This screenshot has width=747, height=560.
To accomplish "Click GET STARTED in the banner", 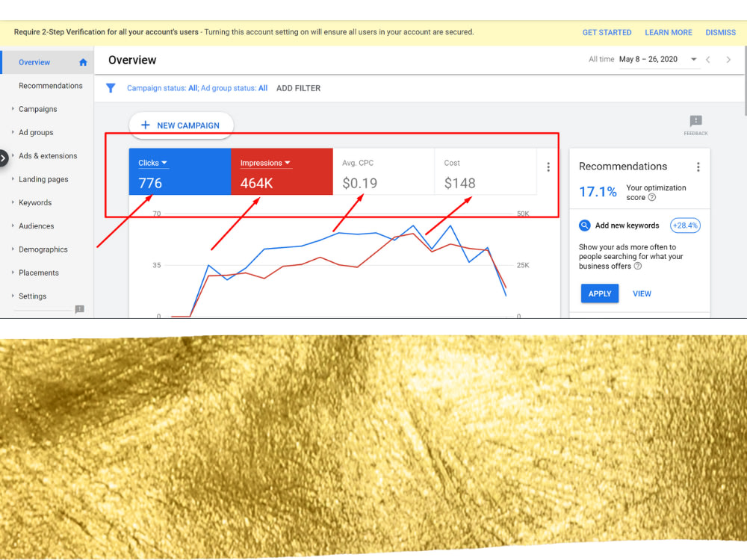I will tap(607, 32).
